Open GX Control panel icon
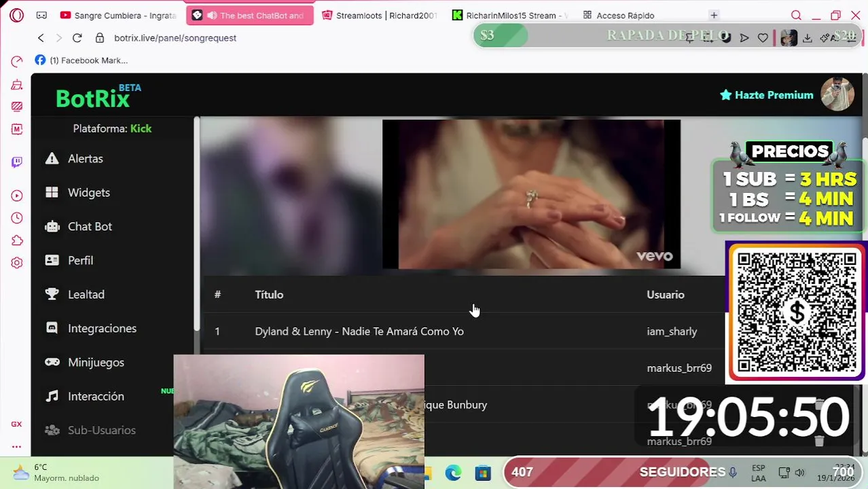The image size is (868, 489). (17, 62)
